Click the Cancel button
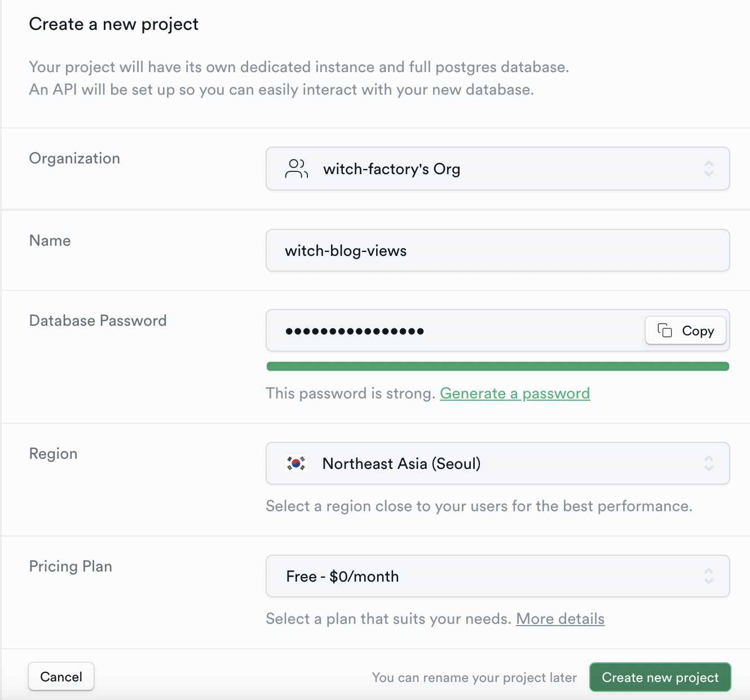Viewport: 750px width, 700px height. click(x=61, y=676)
